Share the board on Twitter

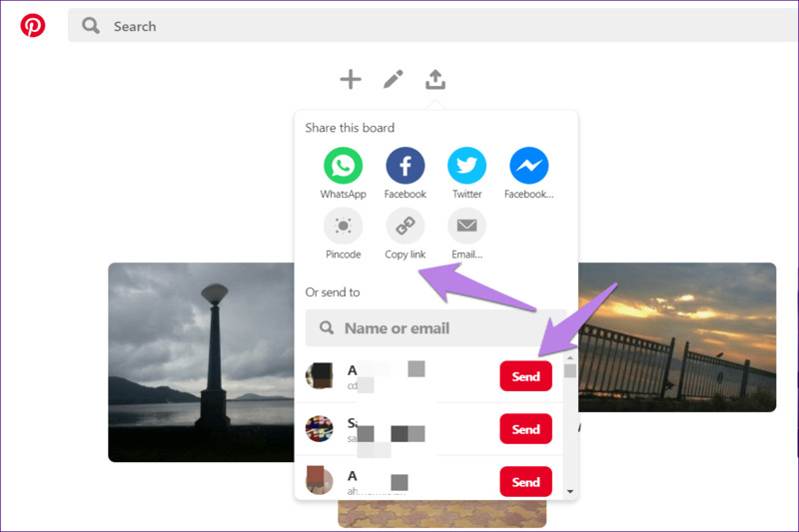click(x=466, y=166)
